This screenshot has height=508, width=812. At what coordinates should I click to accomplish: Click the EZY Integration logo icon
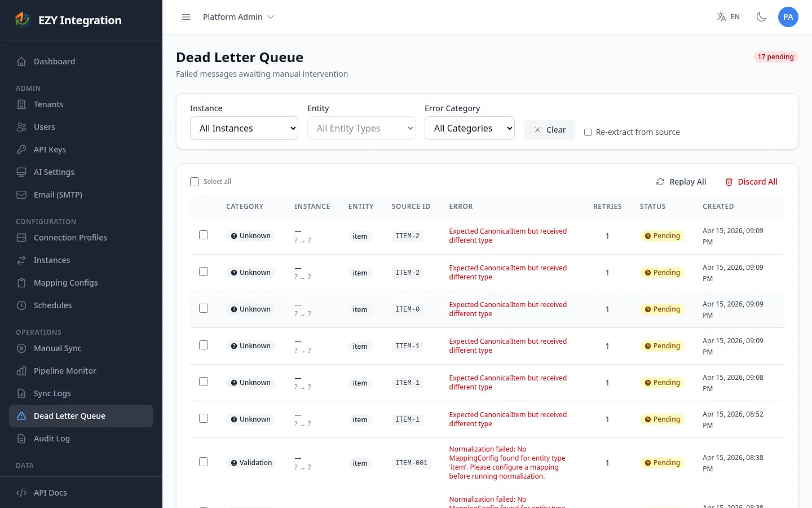point(23,20)
